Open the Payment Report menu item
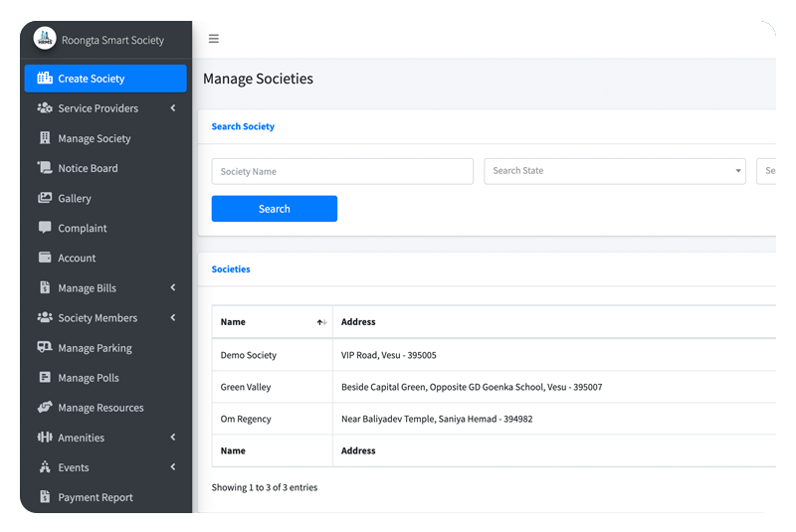The height and width of the screenshot is (532, 796). coord(96,497)
